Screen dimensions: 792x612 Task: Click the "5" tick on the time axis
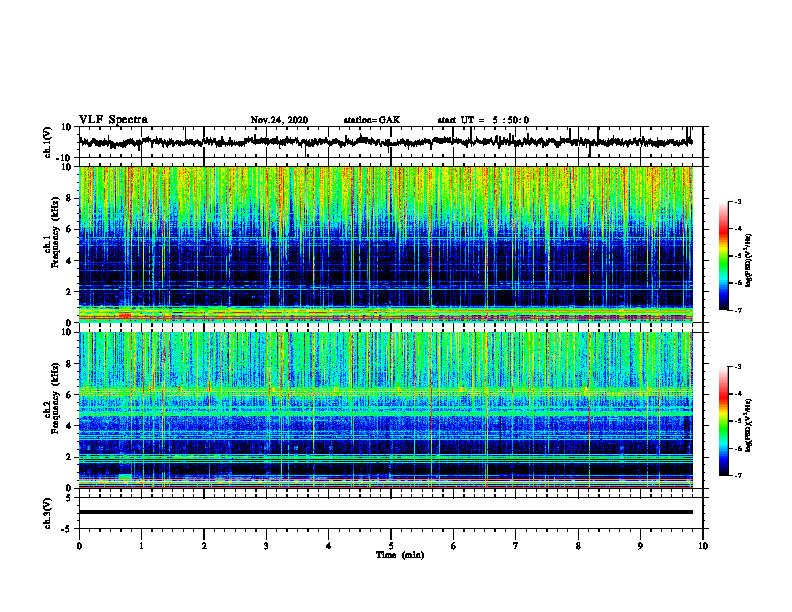(391, 546)
